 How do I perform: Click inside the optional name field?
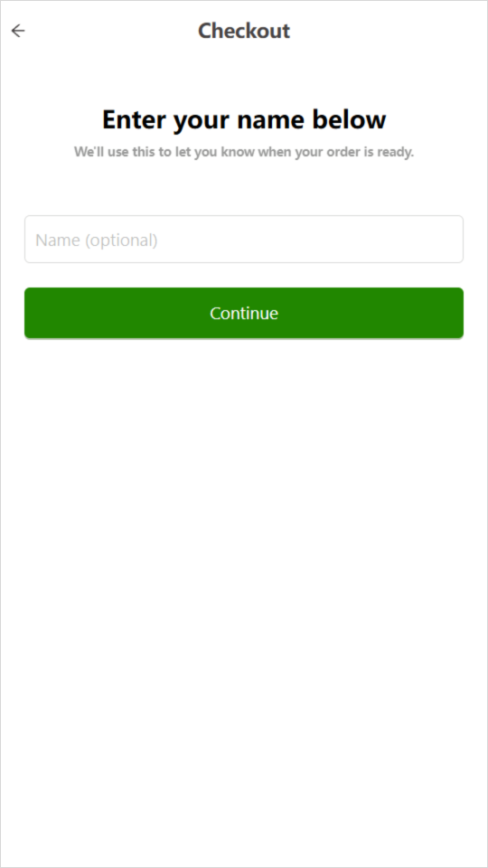coord(244,239)
